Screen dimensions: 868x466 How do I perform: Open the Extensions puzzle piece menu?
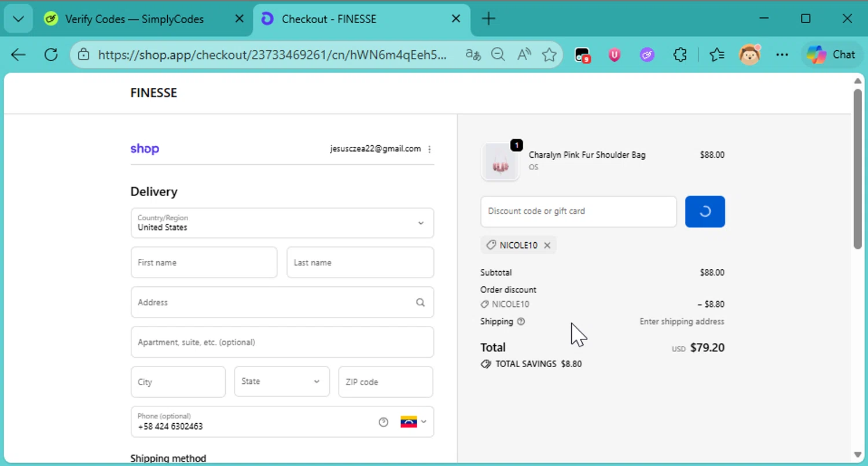click(x=680, y=55)
